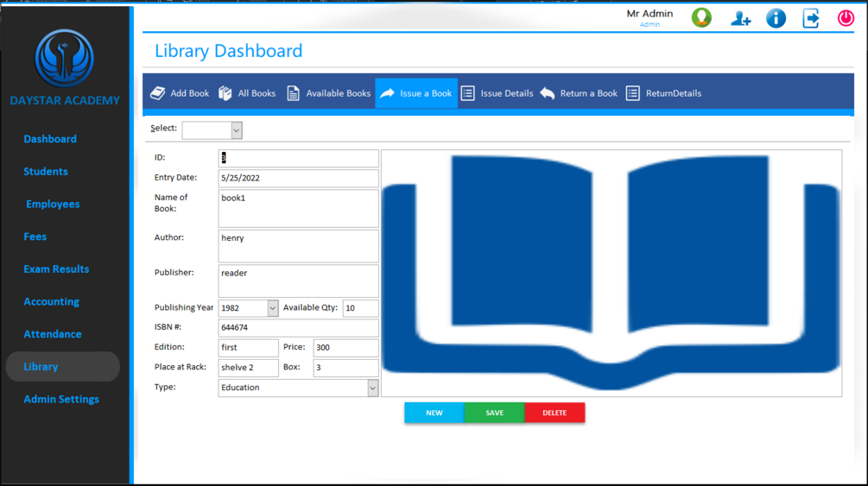Click the open book cover image

pyautogui.click(x=611, y=273)
